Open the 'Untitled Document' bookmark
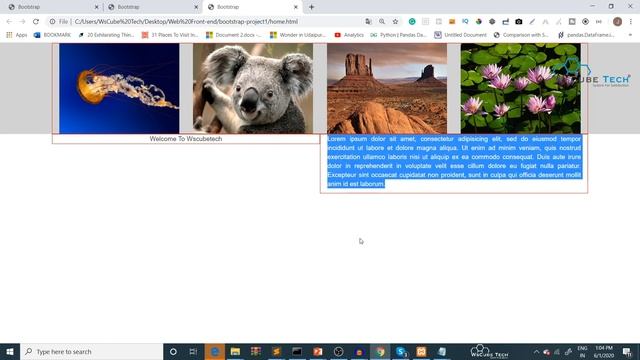Viewport: 640px width, 360px height. [x=460, y=35]
